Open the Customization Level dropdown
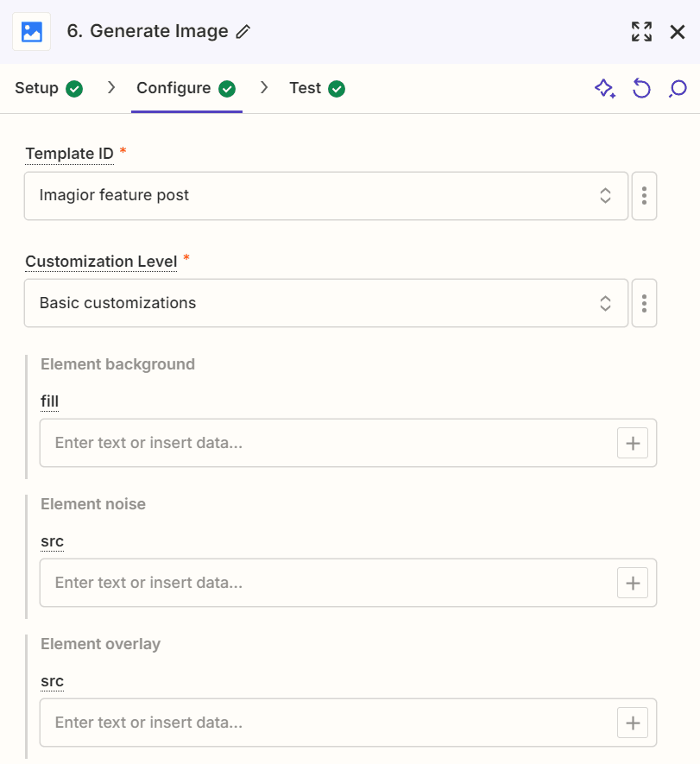The width and height of the screenshot is (700, 764). coord(605,303)
